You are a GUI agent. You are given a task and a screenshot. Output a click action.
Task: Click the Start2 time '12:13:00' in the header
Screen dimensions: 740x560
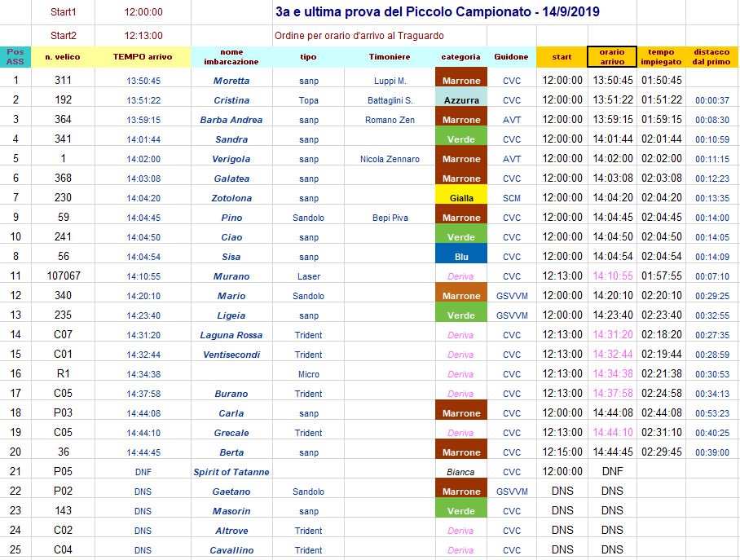coord(143,36)
